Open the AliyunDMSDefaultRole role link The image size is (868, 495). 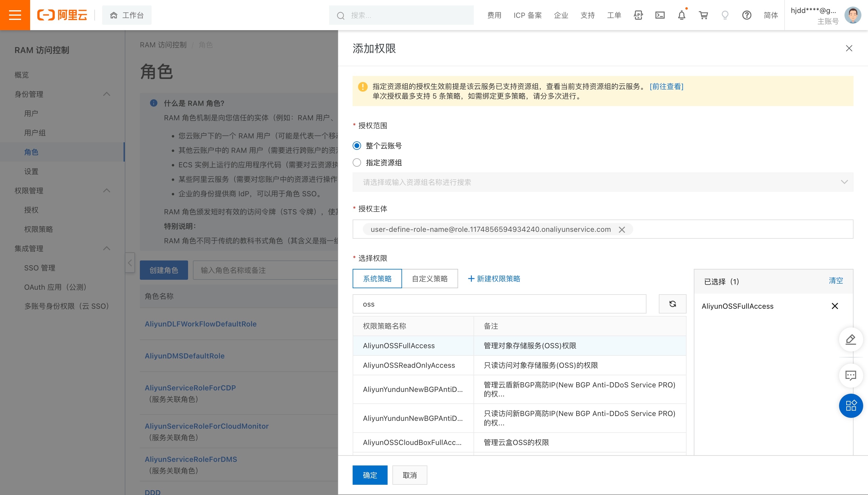tap(184, 356)
